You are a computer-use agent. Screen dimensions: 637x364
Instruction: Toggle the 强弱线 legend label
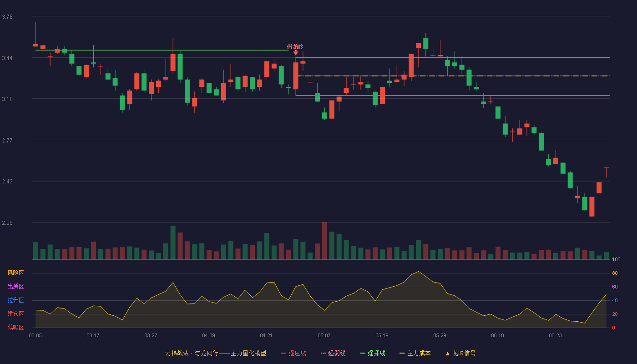point(337,353)
